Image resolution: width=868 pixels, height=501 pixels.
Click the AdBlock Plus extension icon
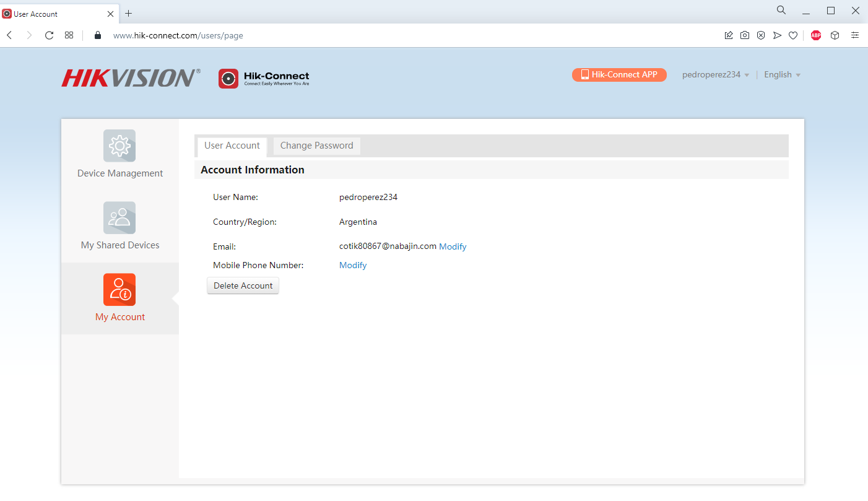click(816, 35)
